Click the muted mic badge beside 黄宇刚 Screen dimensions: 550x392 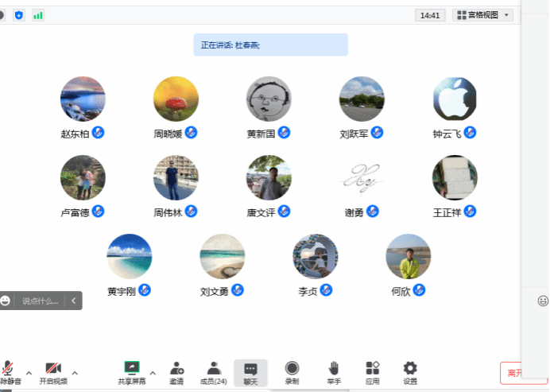click(x=145, y=290)
